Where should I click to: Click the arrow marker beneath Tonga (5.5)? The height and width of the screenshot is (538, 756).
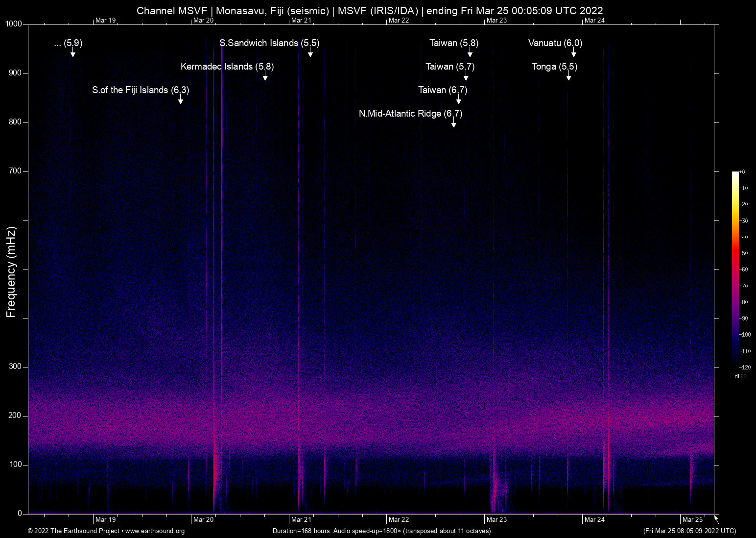[x=568, y=77]
